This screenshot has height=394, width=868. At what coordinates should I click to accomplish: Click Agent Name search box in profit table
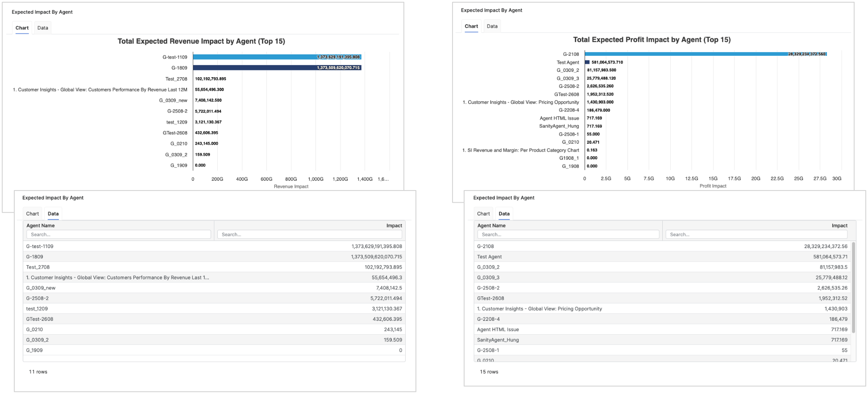point(568,234)
